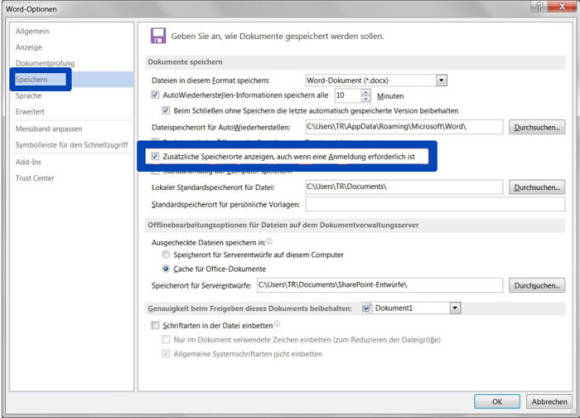The width and height of the screenshot is (580, 418).
Task: Expand the Dokument1 dropdown arrow
Action: [x=455, y=308]
